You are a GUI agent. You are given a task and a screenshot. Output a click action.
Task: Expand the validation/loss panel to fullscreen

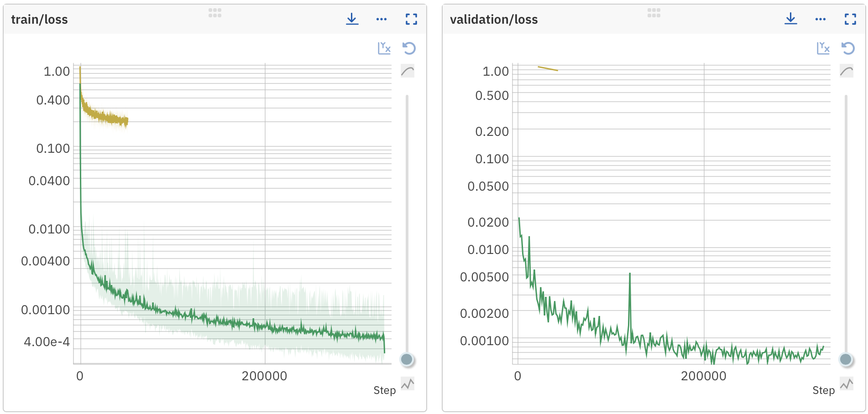[849, 19]
